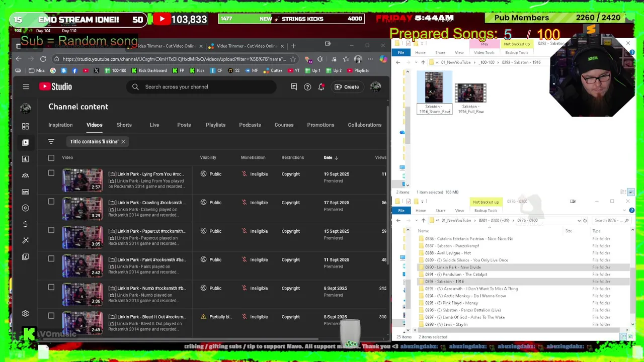Open Video Tools tab in upper Explorer
This screenshot has height=362, width=644.
click(484, 52)
